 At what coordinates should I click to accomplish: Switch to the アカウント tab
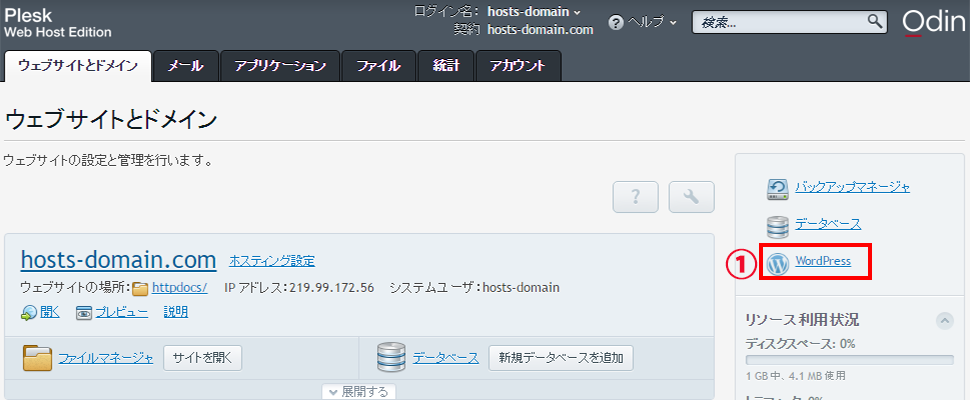pyautogui.click(x=518, y=66)
